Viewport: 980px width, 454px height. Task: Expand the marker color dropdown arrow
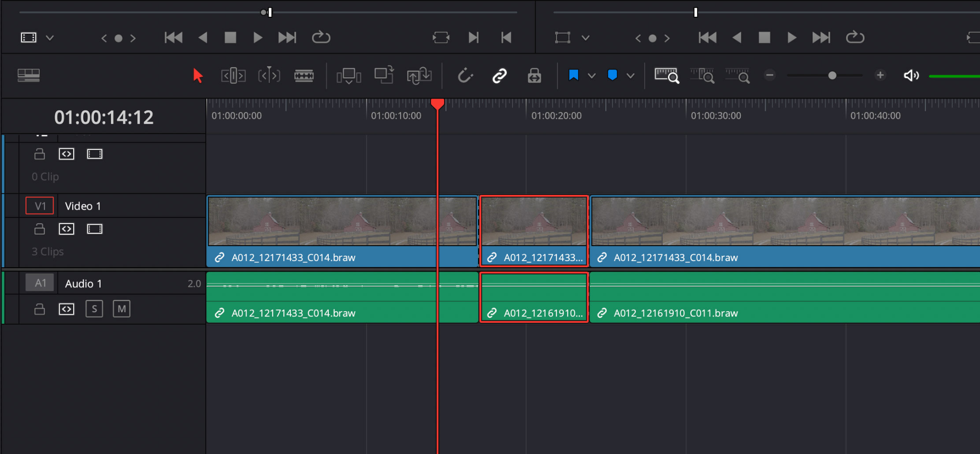(631, 76)
